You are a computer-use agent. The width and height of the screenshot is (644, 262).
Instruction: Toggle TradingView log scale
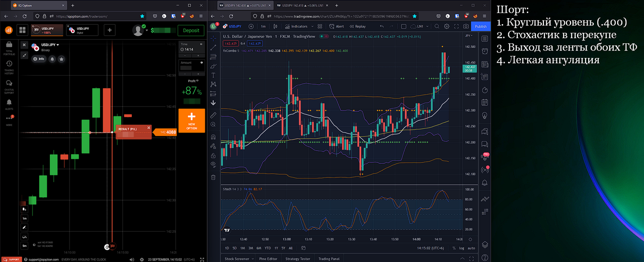[x=461, y=248]
